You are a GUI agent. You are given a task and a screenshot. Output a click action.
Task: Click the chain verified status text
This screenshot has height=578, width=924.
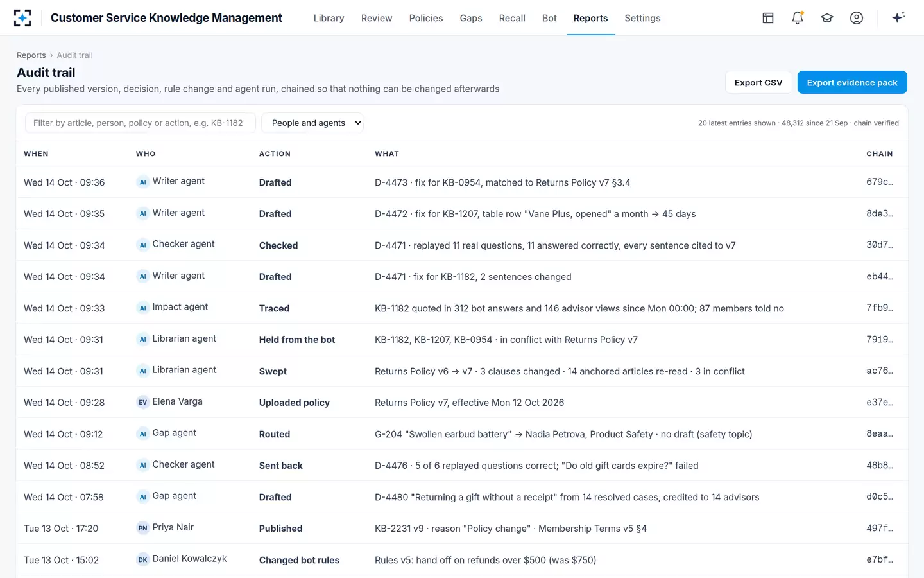click(877, 123)
